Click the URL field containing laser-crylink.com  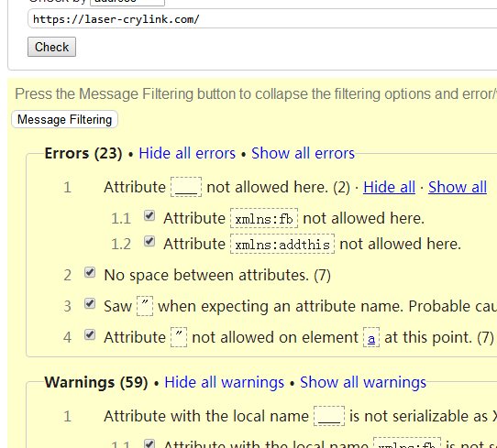point(262,19)
